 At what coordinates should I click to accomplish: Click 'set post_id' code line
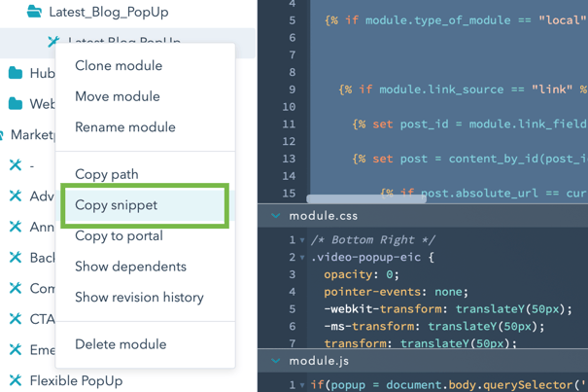tap(469, 124)
